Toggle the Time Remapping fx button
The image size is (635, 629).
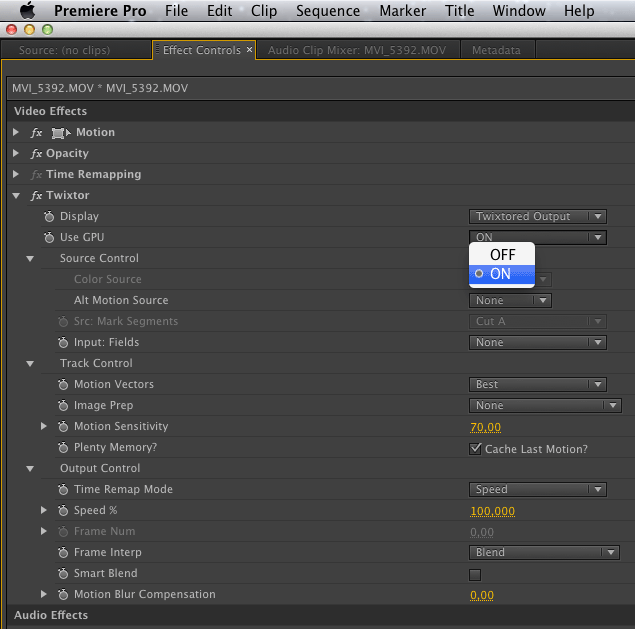coord(36,175)
